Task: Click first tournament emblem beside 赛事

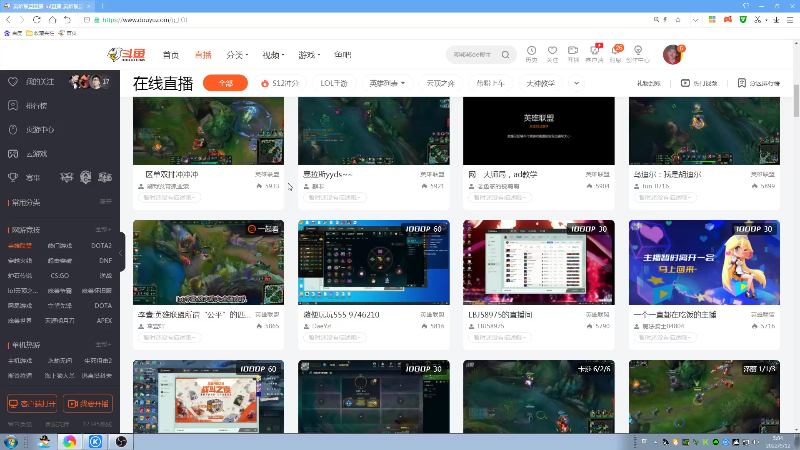Action: 66,178
